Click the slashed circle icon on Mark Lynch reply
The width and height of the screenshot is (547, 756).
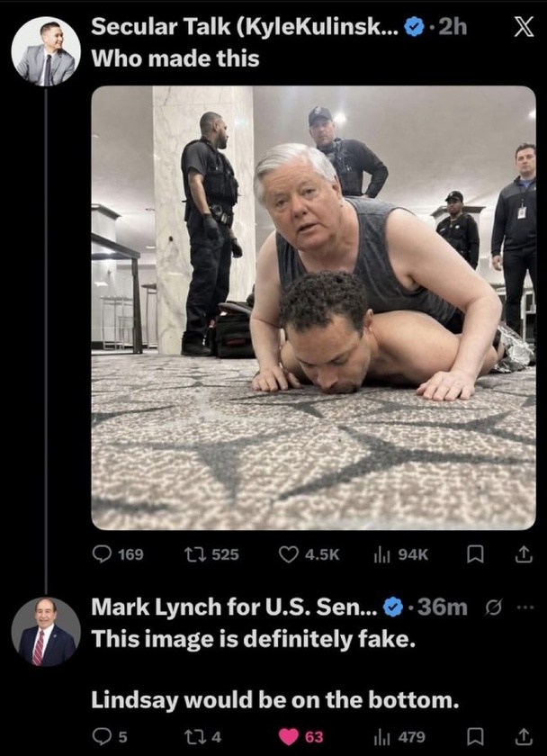[x=494, y=607]
